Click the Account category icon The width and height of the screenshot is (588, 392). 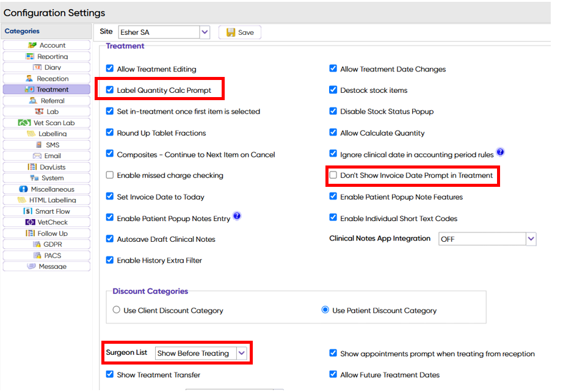pos(32,45)
